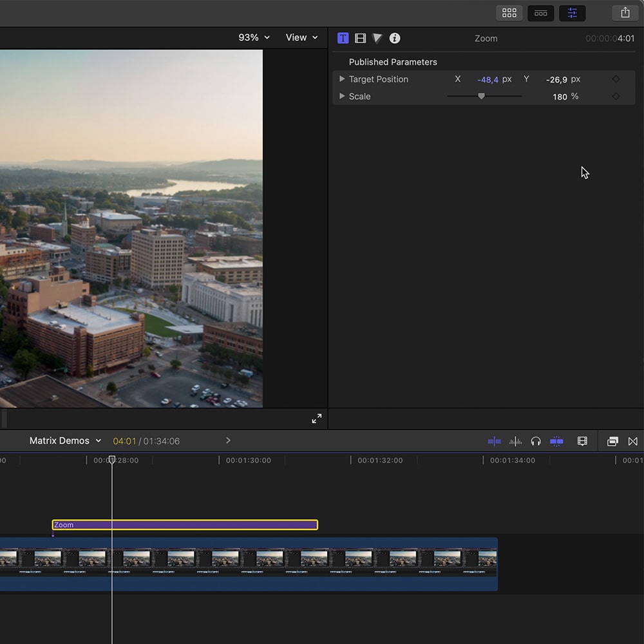The width and height of the screenshot is (644, 644).
Task: Show the Info inspector
Action: pos(395,38)
